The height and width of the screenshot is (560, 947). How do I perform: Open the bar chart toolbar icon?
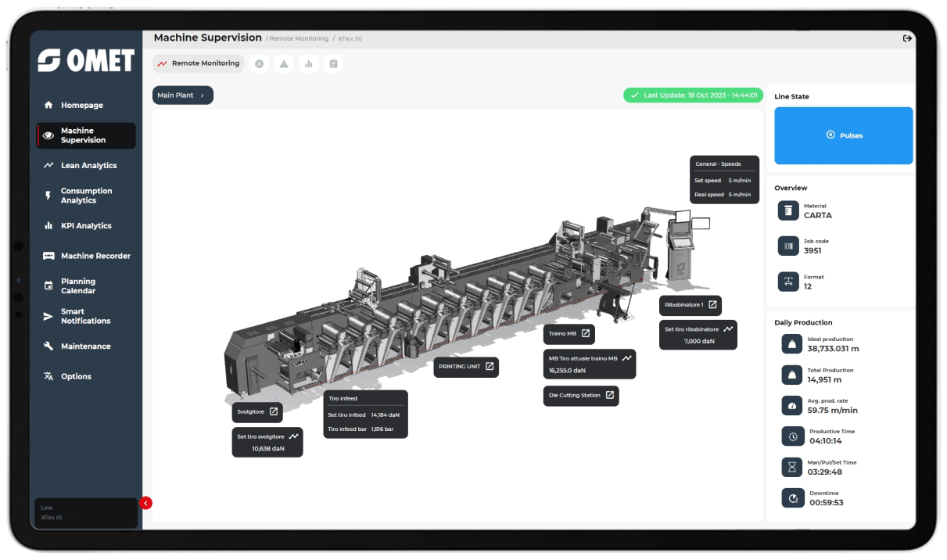[x=309, y=64]
